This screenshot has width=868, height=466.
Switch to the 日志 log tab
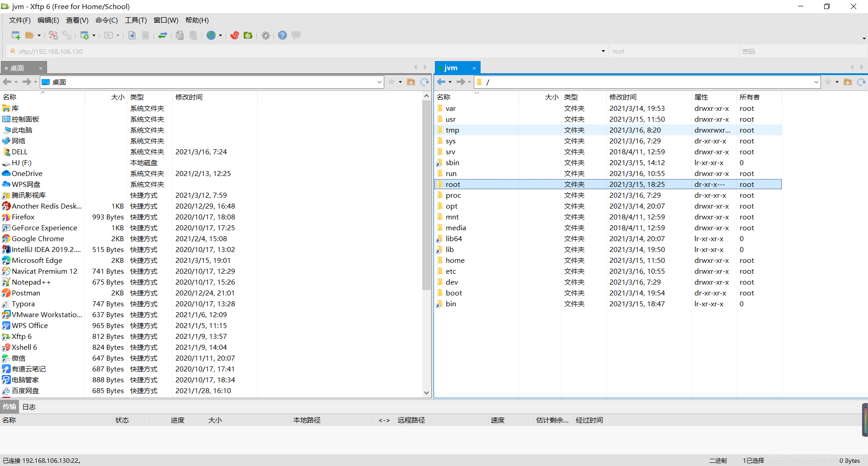29,407
